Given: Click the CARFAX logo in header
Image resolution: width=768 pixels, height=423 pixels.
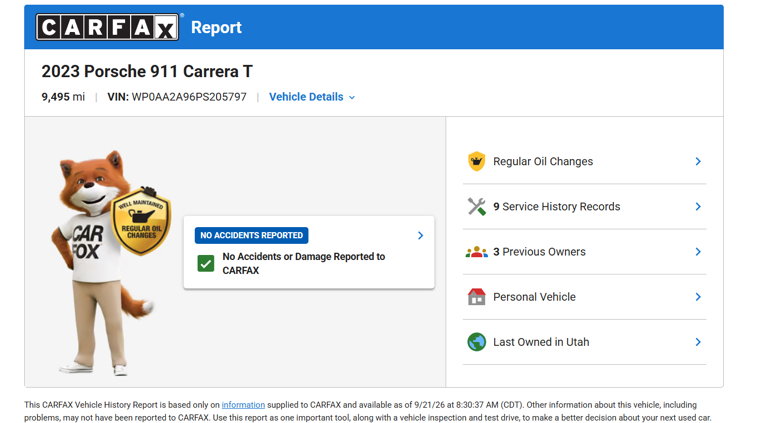Looking at the screenshot, I should coord(107,27).
